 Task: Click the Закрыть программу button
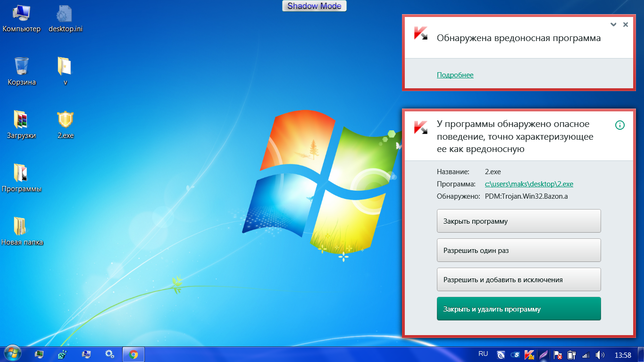click(519, 221)
